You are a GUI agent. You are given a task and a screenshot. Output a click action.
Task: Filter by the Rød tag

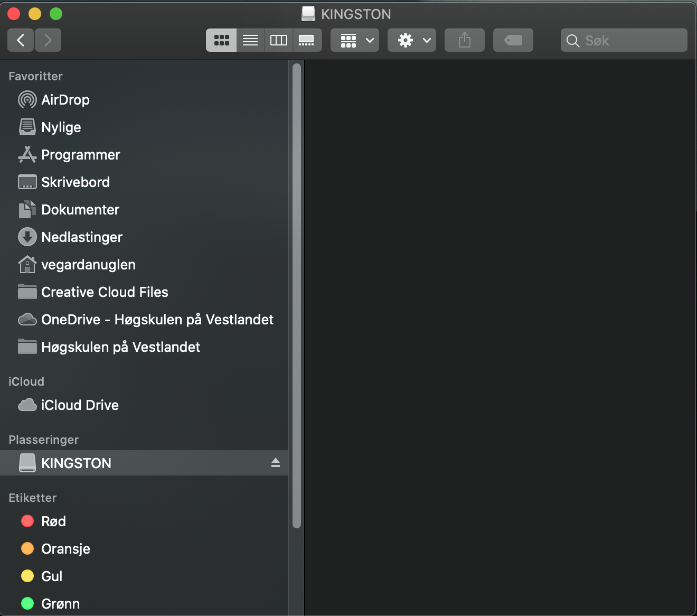click(144, 521)
